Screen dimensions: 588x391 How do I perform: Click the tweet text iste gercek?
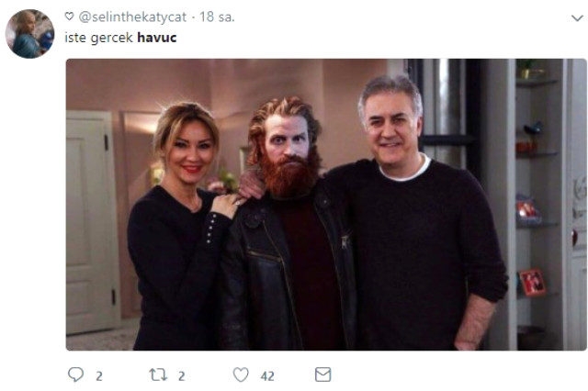(x=98, y=38)
